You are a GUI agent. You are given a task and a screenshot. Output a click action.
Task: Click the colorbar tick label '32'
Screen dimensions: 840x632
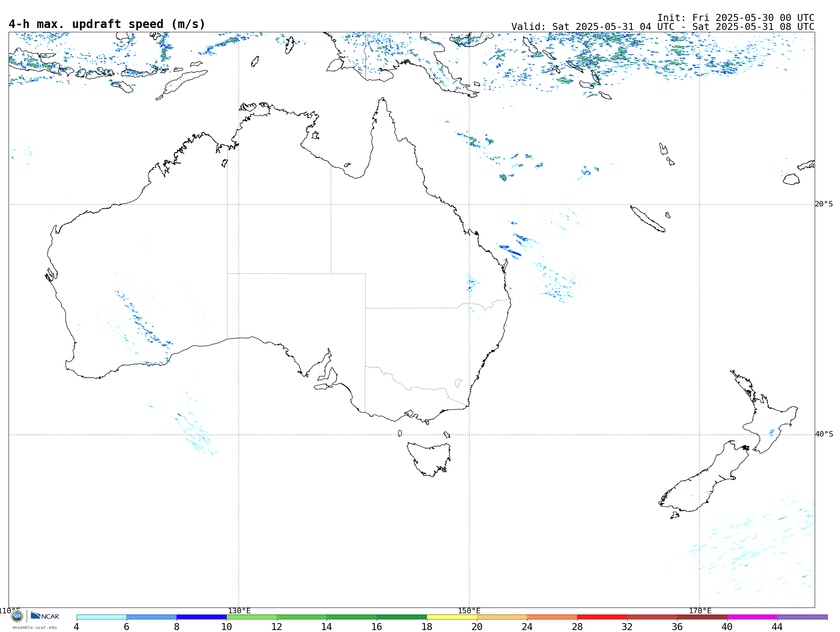(627, 627)
